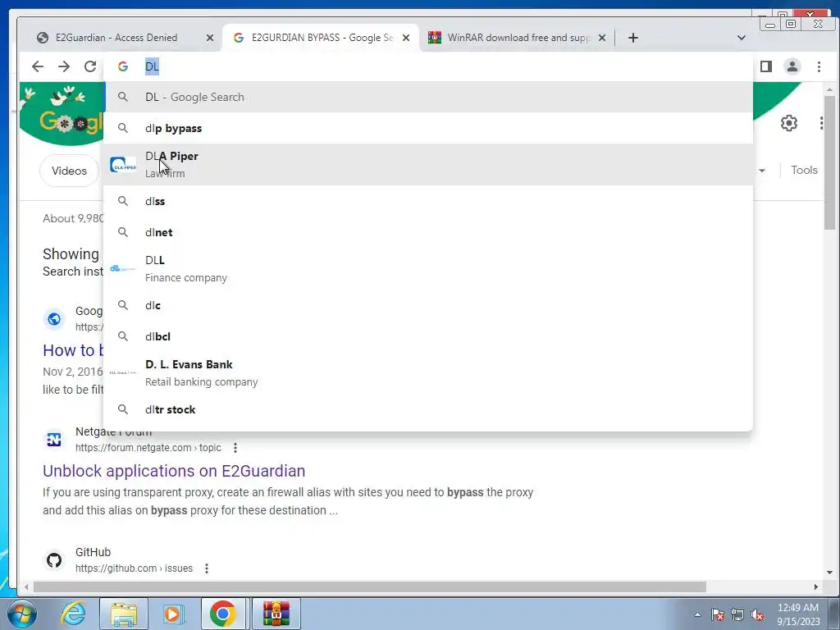Switch to E2GURDIAN BYPASS Google Search tab
This screenshot has width=840, height=630.
pos(321,38)
